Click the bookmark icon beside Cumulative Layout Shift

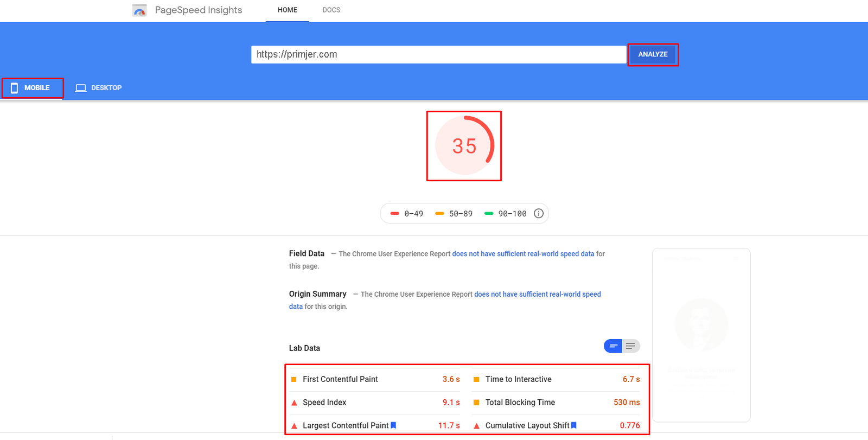[574, 425]
